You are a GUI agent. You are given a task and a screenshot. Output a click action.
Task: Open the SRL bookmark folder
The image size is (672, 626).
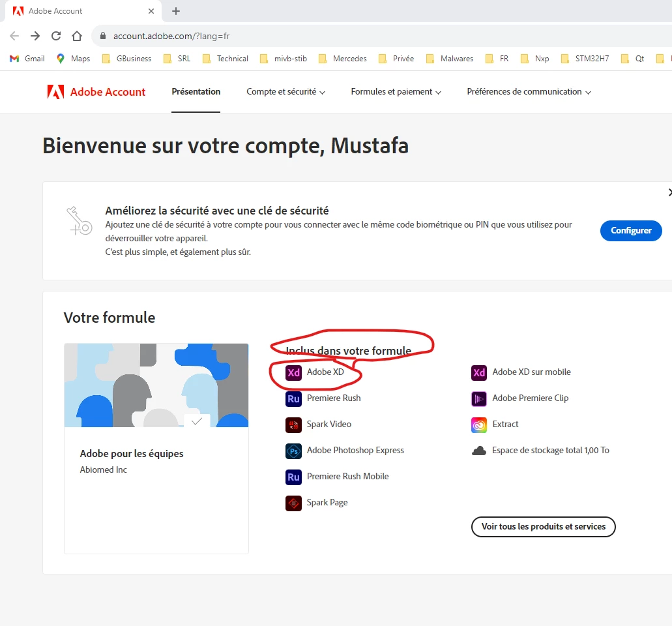[177, 58]
